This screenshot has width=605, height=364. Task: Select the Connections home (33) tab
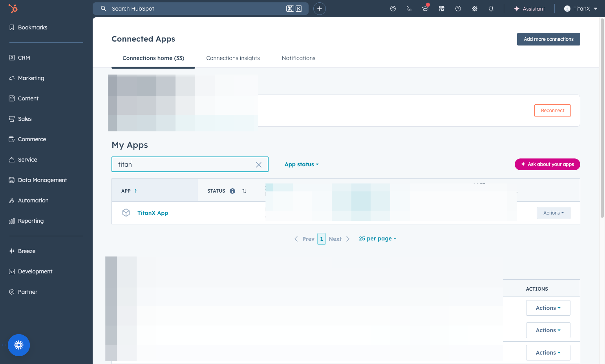(x=154, y=58)
